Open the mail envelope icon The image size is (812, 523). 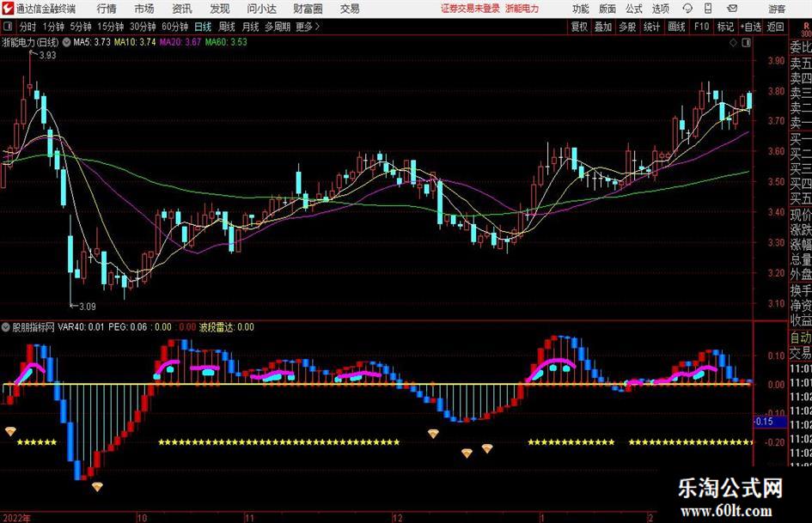732,9
